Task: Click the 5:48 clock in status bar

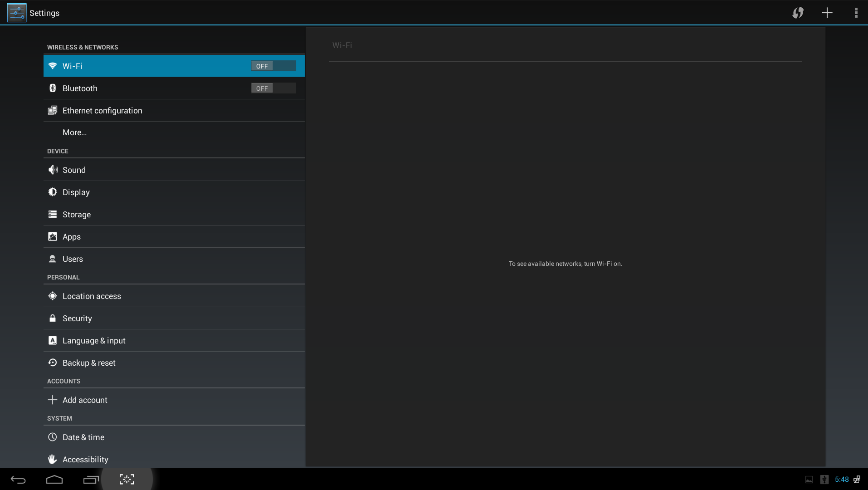Action: click(842, 480)
